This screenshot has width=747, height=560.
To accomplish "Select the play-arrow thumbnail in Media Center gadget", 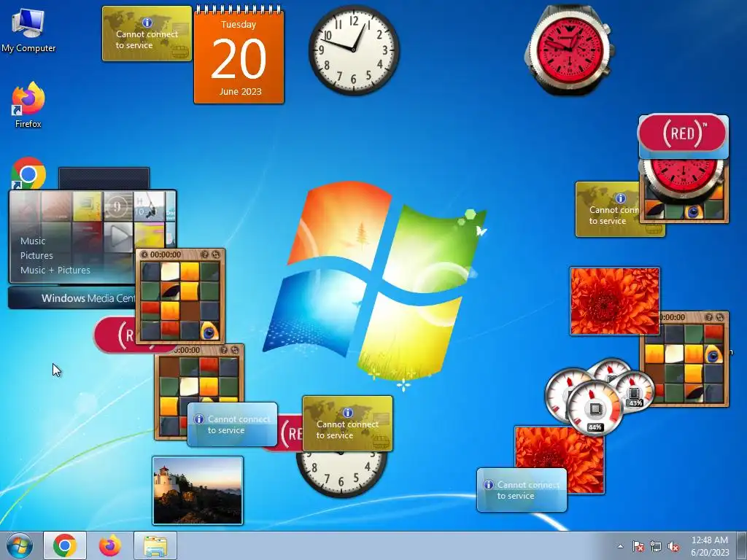I will pos(118,236).
